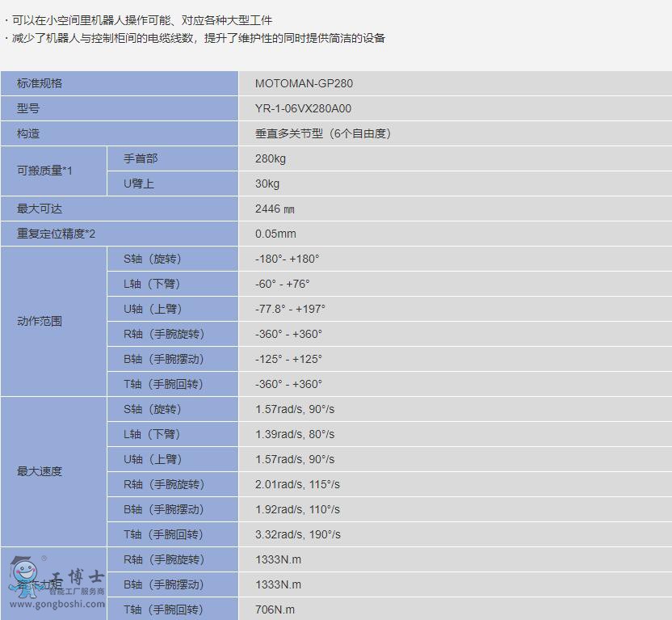Screen dimensions: 672x620
Task: Select model number YR-1-06VX280A00
Action: pyautogui.click(x=303, y=108)
